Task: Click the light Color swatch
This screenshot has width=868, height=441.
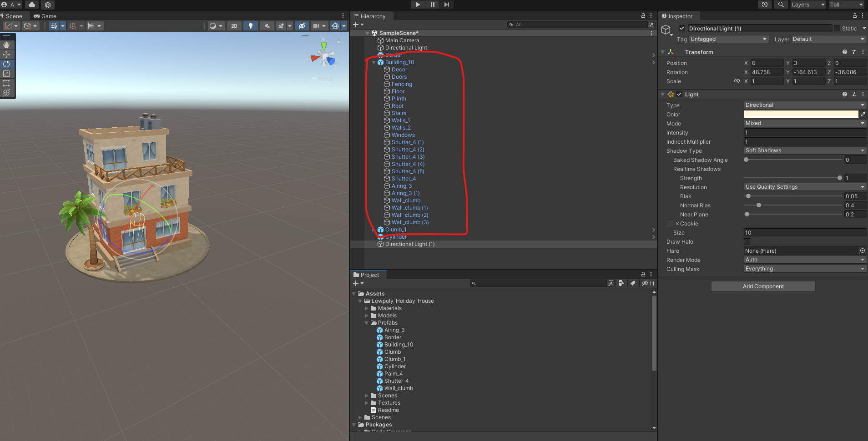Action: (801, 114)
